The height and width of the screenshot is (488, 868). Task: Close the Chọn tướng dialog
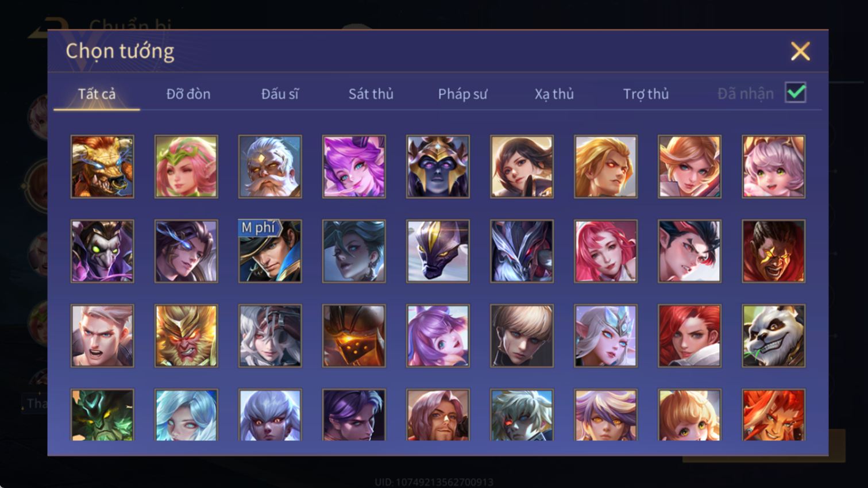(x=800, y=51)
